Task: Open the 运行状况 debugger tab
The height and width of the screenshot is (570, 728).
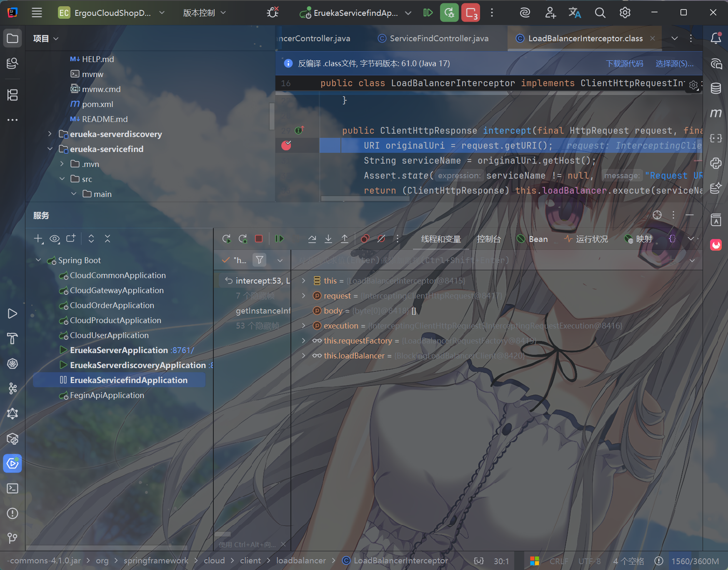Action: click(586, 239)
